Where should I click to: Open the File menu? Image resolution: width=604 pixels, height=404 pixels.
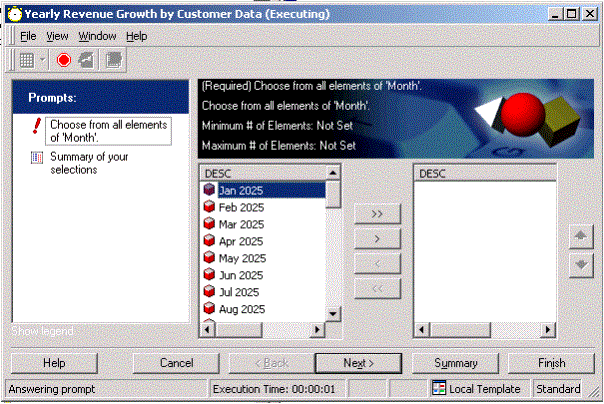pyautogui.click(x=28, y=36)
